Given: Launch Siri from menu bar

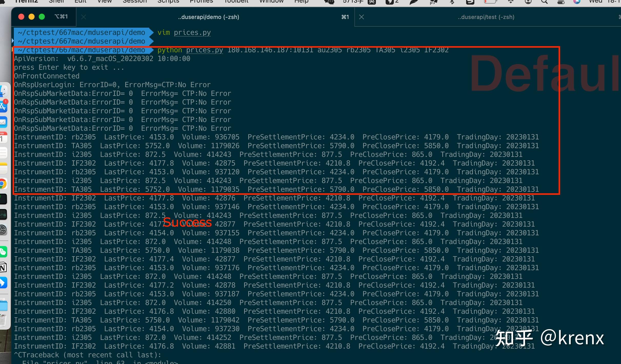Looking at the screenshot, I should point(577,2).
